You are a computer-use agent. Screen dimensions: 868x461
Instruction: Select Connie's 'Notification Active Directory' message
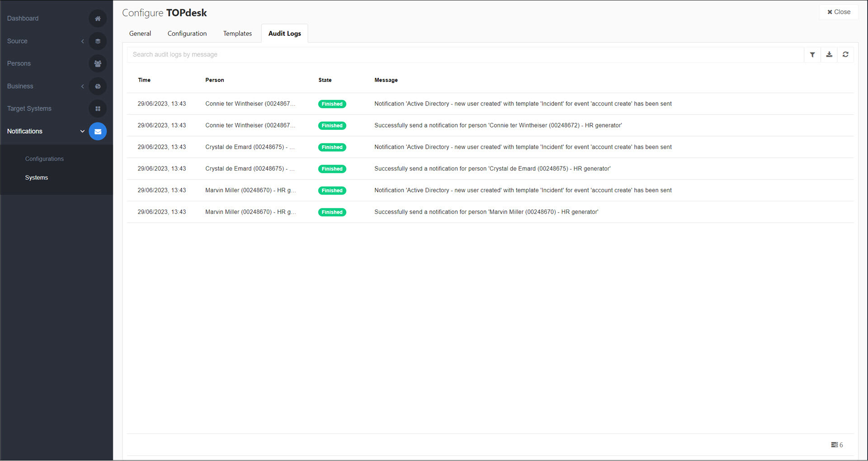coord(523,104)
